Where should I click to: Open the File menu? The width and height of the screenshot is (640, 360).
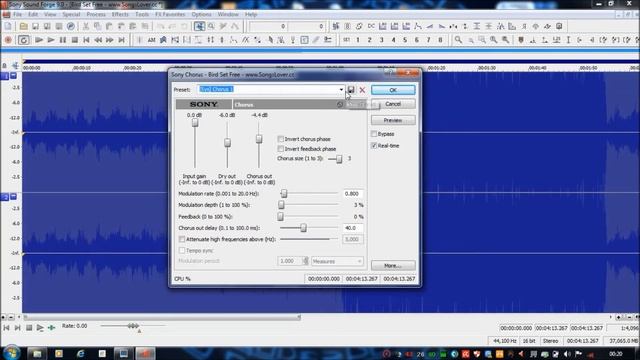17,14
